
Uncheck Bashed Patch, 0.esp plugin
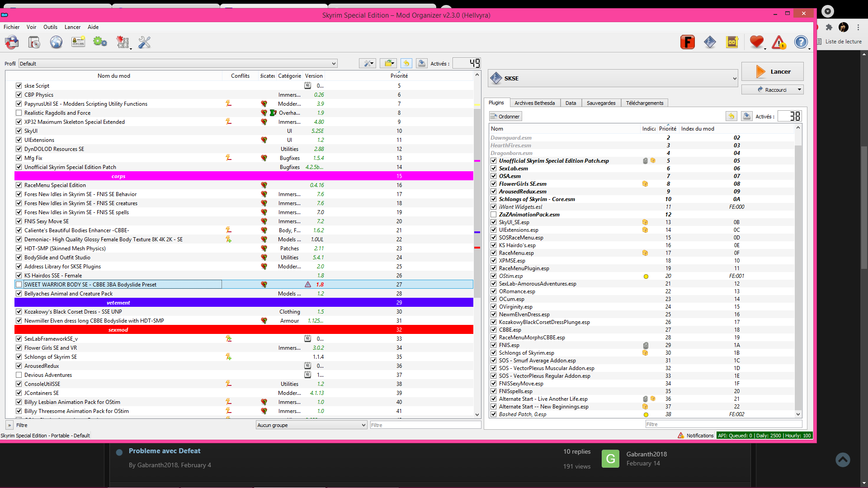click(x=493, y=414)
